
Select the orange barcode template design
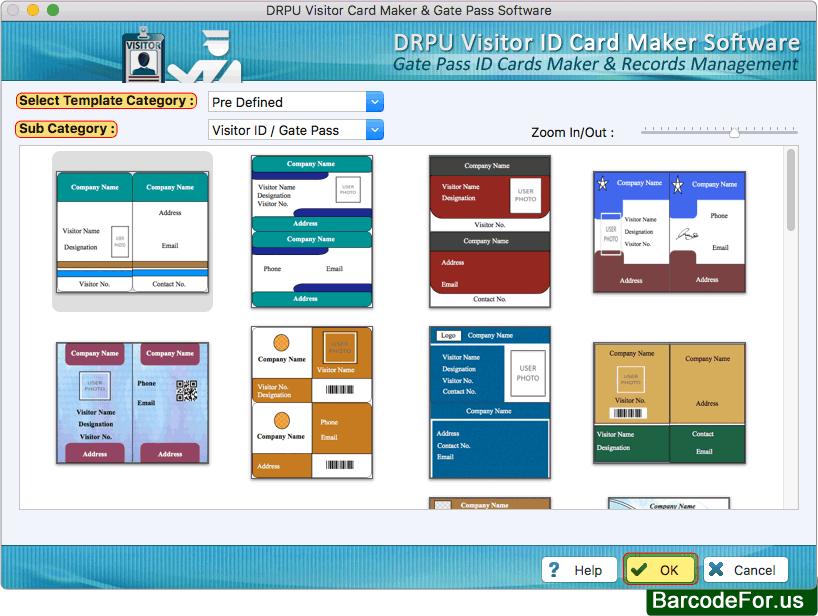point(310,402)
